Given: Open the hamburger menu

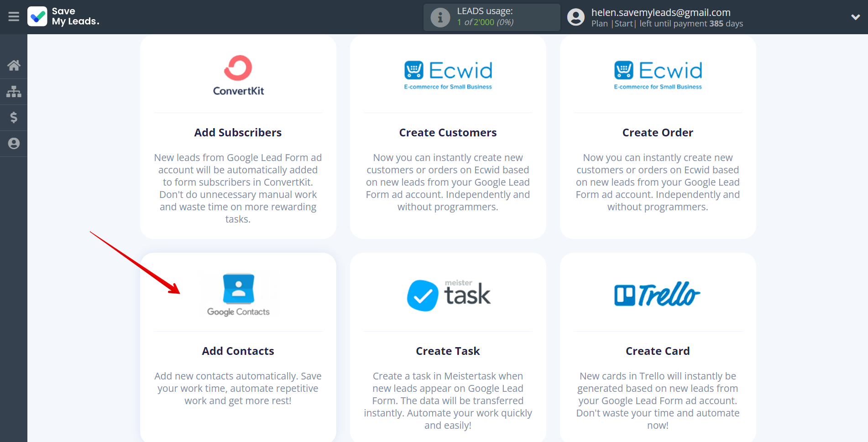Looking at the screenshot, I should click(x=14, y=17).
